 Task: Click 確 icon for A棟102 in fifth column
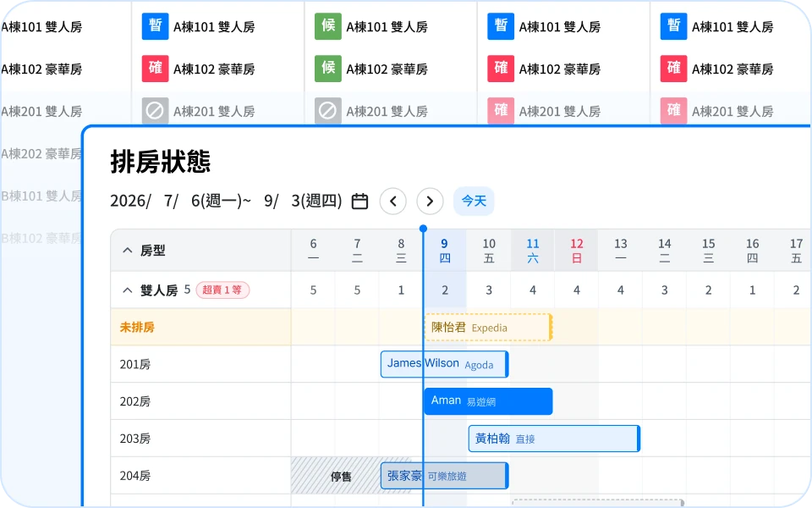(x=674, y=69)
